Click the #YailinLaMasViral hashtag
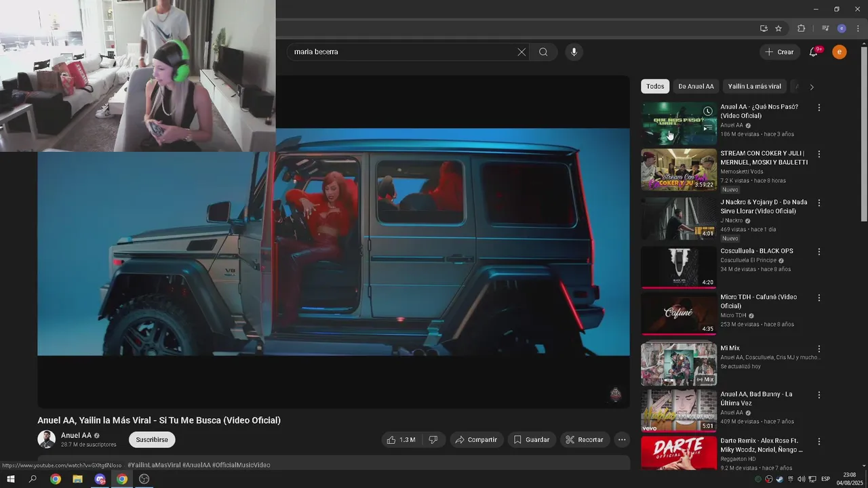Screen dimensions: 868x488 click(x=154, y=465)
